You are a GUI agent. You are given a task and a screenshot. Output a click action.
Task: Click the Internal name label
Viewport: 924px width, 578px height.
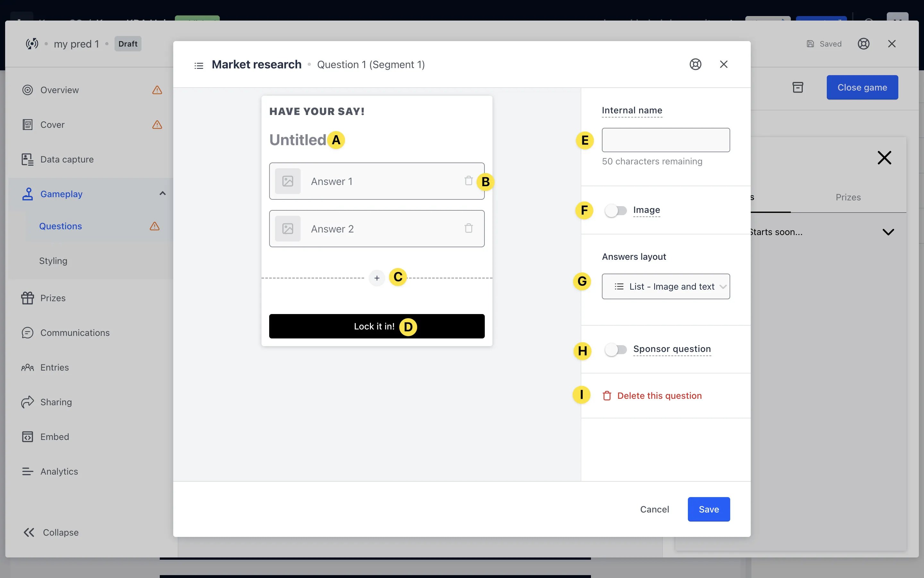click(632, 110)
